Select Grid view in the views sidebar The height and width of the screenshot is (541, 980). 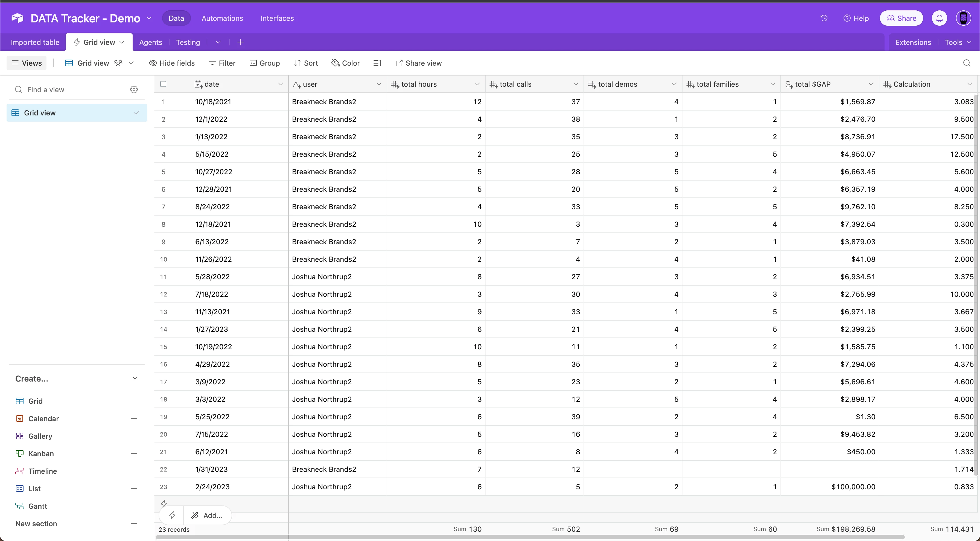pos(77,113)
